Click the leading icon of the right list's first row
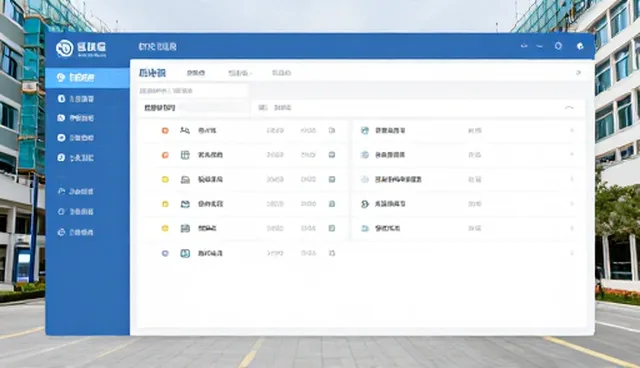Screen dimensions: 640x368 click(365, 131)
